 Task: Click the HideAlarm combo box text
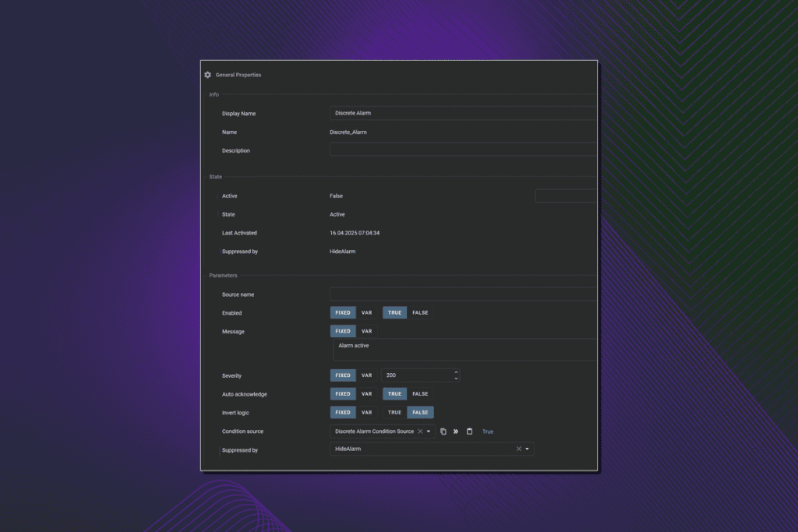point(348,449)
